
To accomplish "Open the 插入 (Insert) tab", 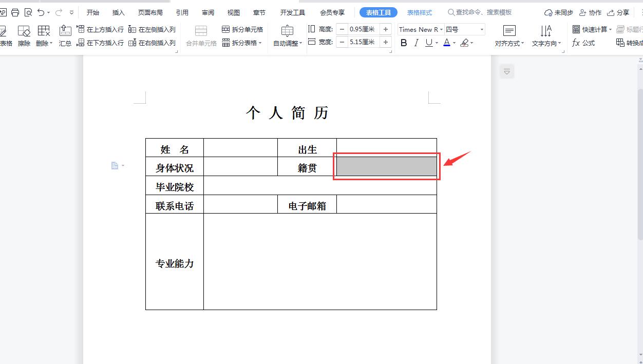I will pos(119,12).
